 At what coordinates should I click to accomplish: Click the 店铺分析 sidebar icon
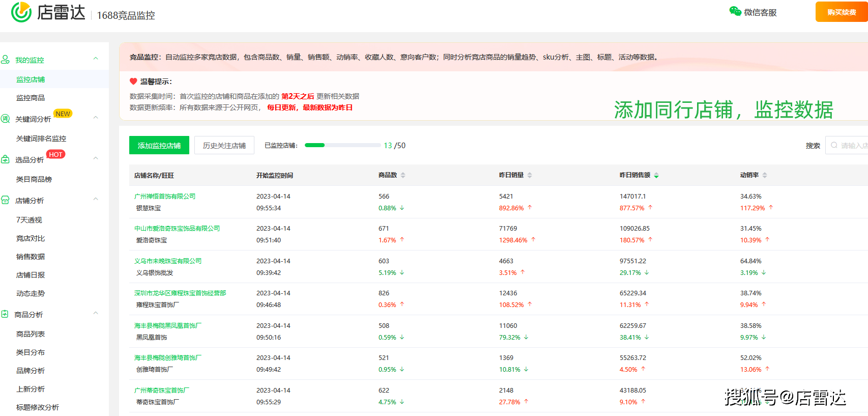point(5,200)
